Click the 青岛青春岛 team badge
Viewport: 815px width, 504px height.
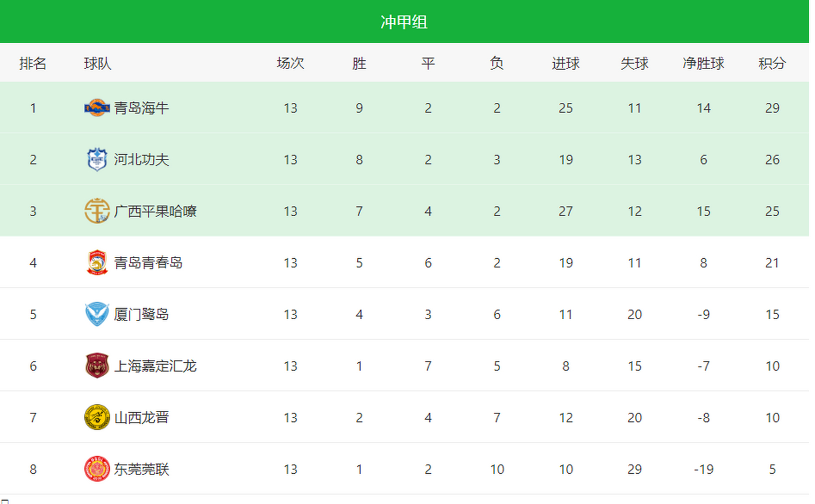(97, 263)
